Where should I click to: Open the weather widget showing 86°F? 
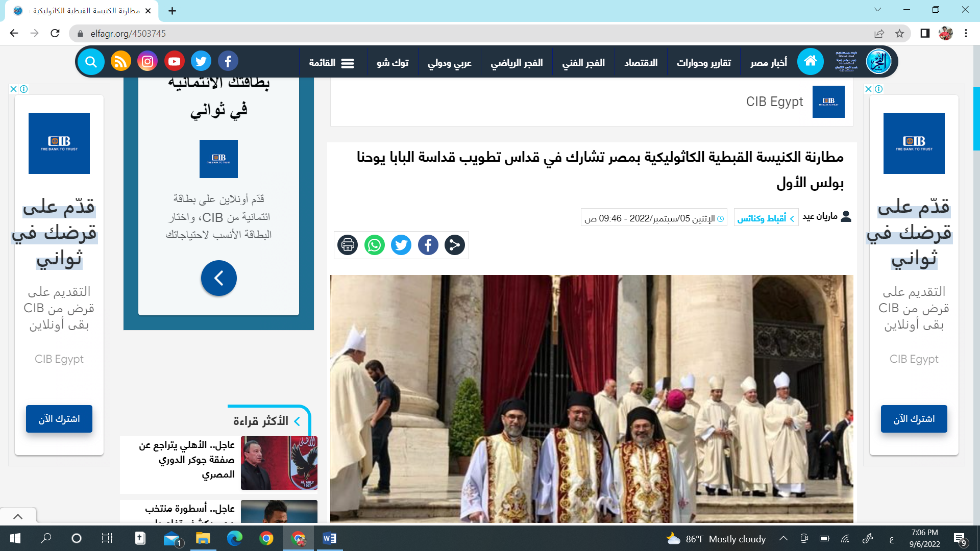pos(716,539)
